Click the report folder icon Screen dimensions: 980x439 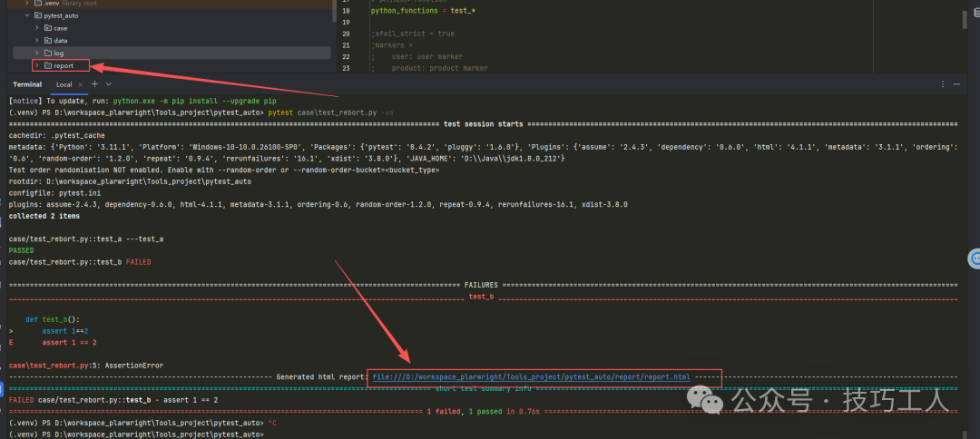click(47, 66)
